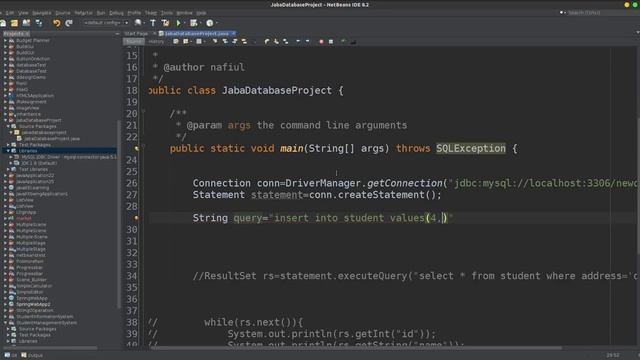
Task: Launch Profile Project from the toolbar
Action: coord(209,23)
